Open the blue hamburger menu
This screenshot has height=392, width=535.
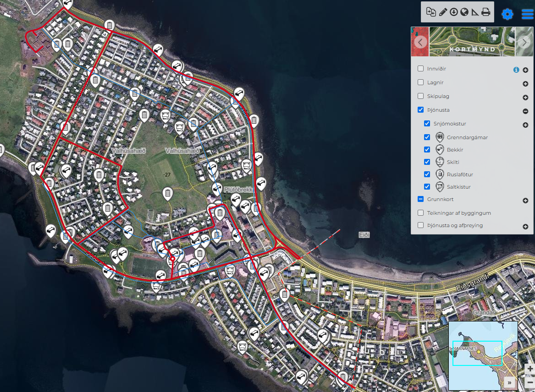point(527,14)
